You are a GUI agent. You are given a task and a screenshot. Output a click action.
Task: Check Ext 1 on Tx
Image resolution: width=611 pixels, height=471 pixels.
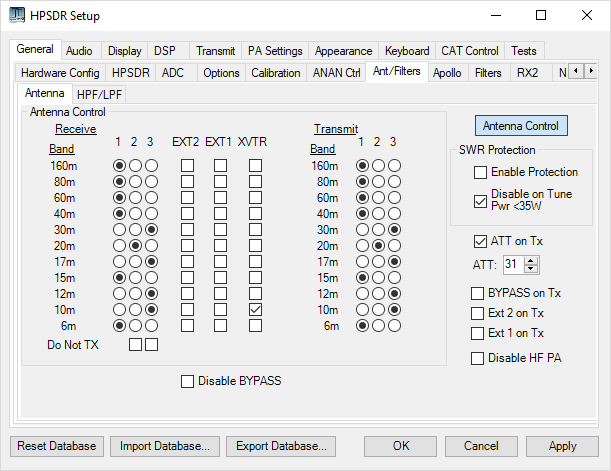pyautogui.click(x=477, y=333)
